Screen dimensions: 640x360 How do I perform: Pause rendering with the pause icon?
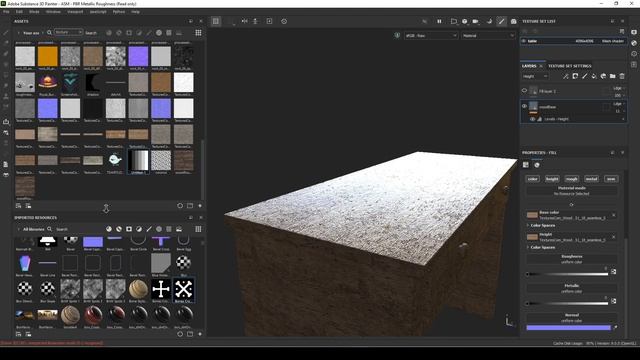pyautogui.click(x=439, y=21)
